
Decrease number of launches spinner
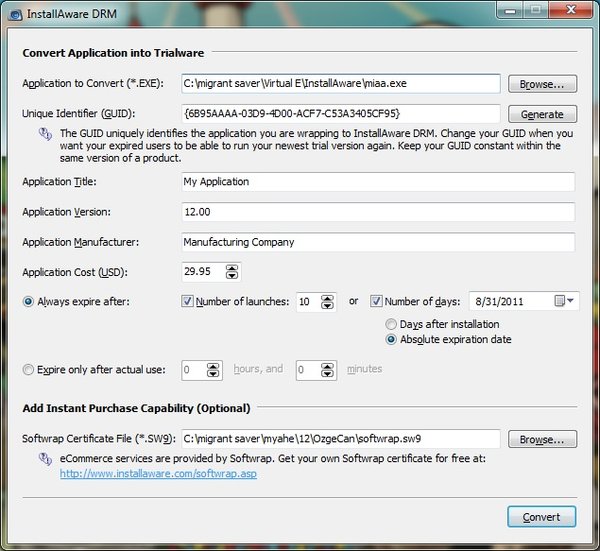327,305
